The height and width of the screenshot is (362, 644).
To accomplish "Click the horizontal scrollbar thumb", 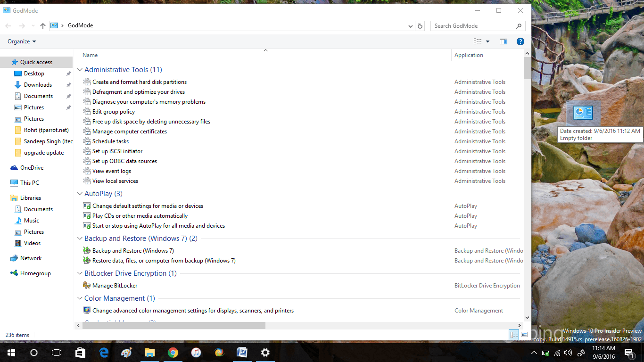I will coord(173,325).
